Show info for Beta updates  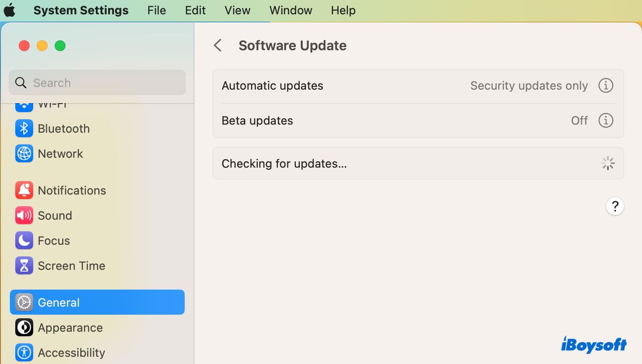click(606, 121)
